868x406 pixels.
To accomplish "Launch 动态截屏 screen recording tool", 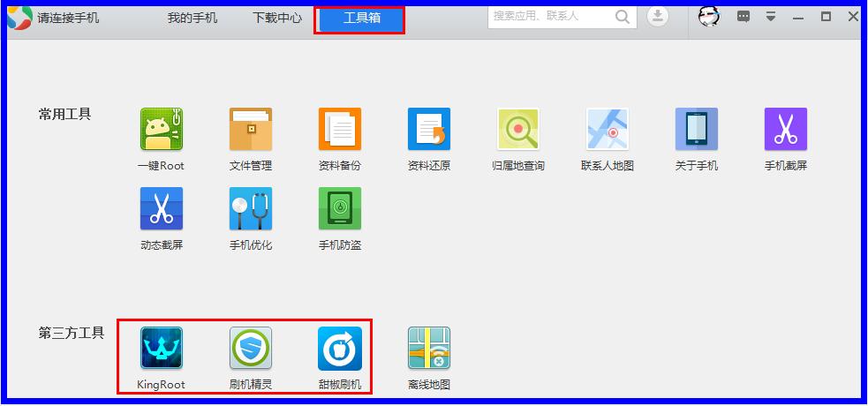I will 161,208.
